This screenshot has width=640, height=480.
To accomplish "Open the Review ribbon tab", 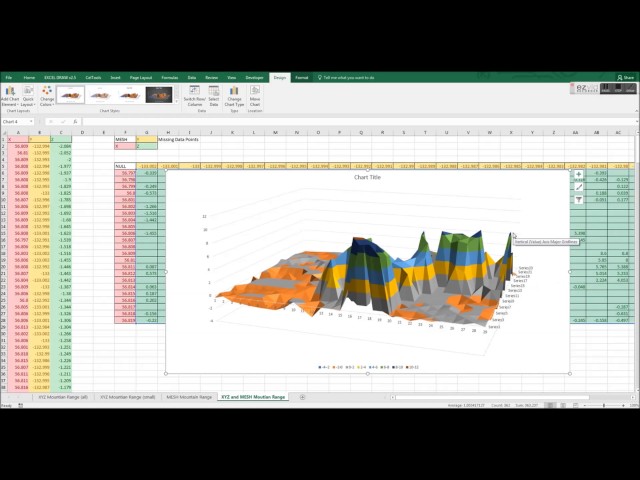I will 211,78.
